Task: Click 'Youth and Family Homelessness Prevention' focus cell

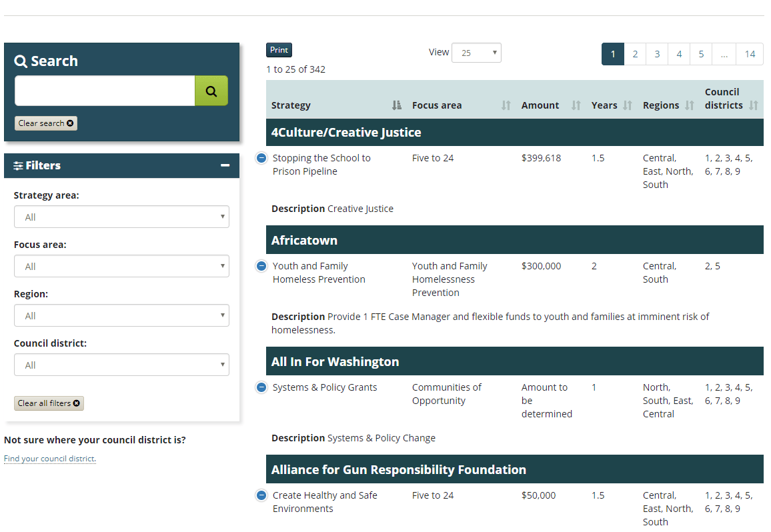Action: [x=450, y=279]
